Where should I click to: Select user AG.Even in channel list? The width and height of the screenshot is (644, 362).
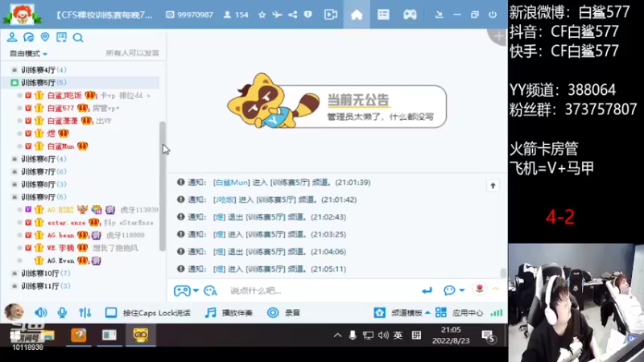point(60,261)
